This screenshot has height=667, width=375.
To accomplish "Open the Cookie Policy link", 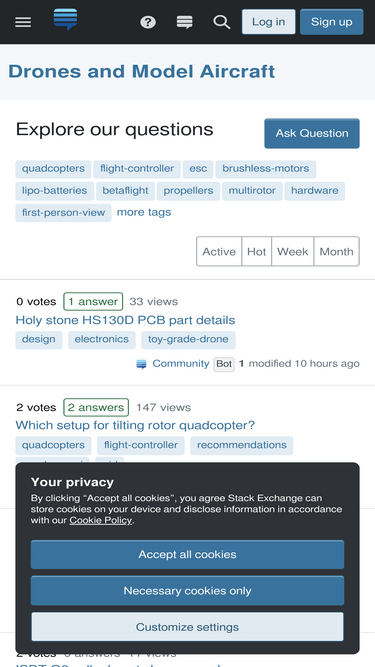I will pos(101,520).
